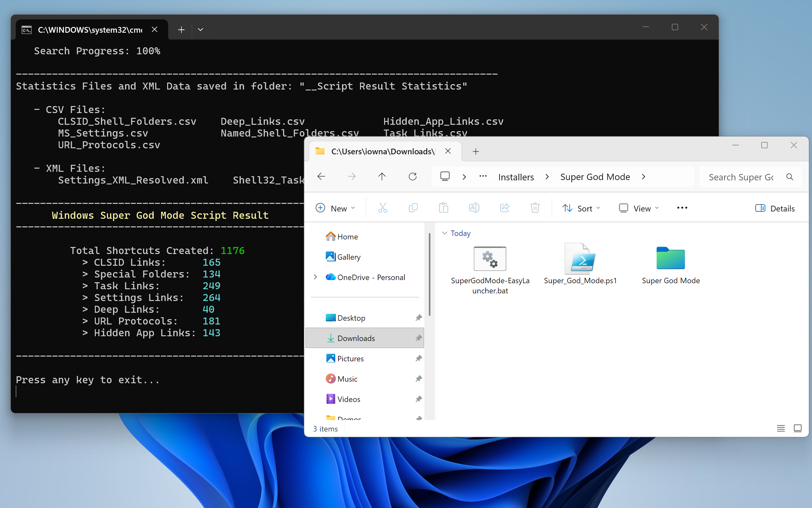
Task: Open the View layout dropdown
Action: (639, 208)
